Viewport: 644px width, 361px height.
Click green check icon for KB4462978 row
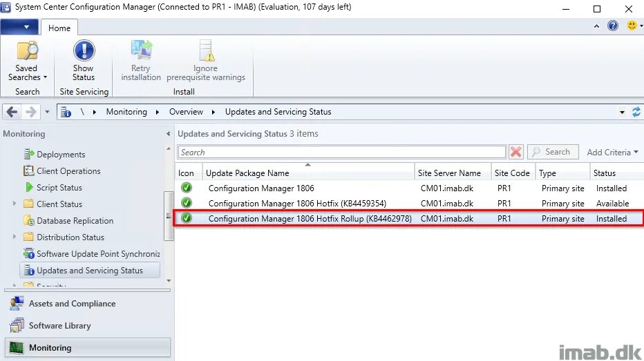(187, 218)
